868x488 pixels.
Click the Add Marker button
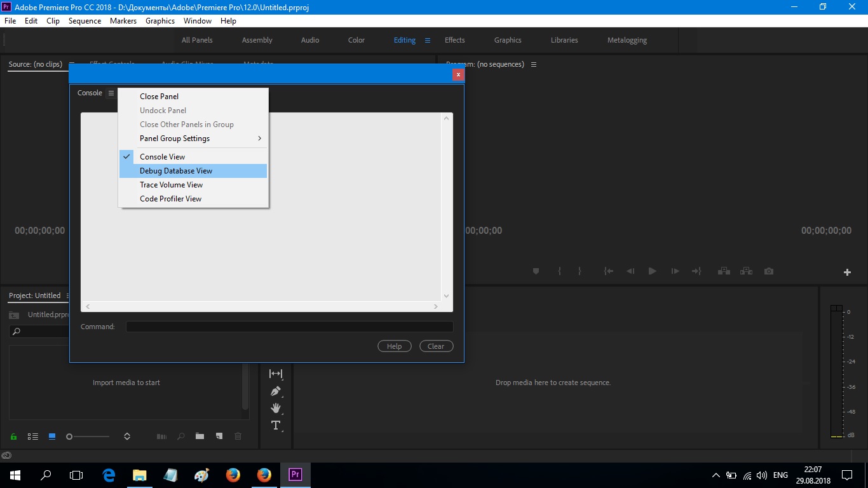pyautogui.click(x=536, y=271)
